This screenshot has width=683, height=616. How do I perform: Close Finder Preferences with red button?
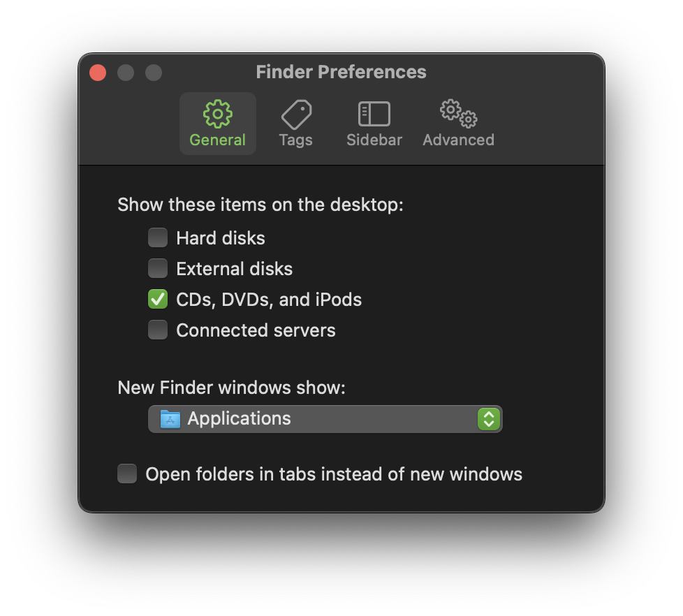98,73
